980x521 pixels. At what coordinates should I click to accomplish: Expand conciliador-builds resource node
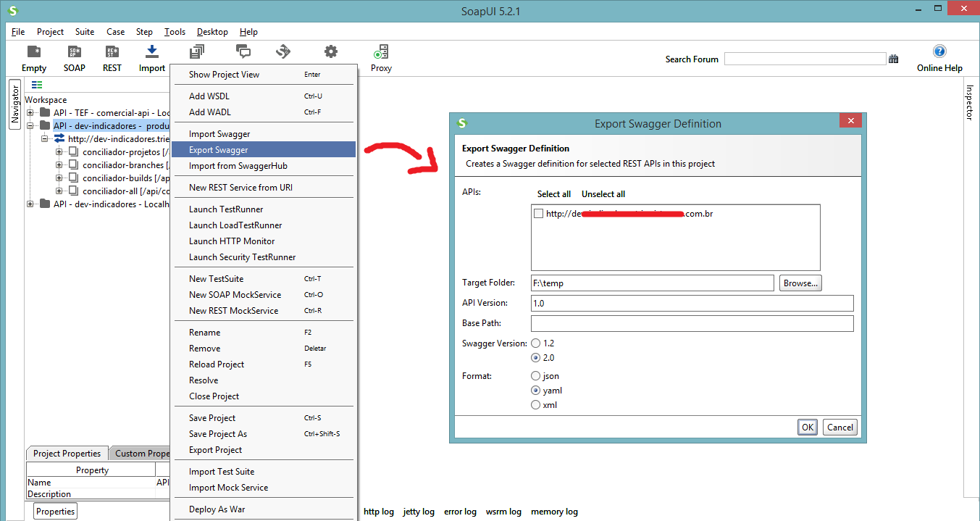(59, 178)
